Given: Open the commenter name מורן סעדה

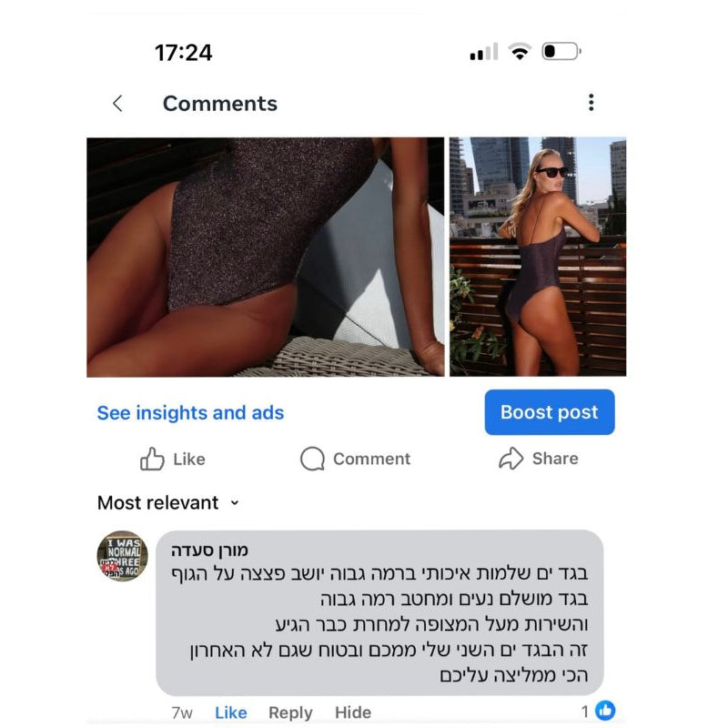Looking at the screenshot, I should (x=209, y=551).
